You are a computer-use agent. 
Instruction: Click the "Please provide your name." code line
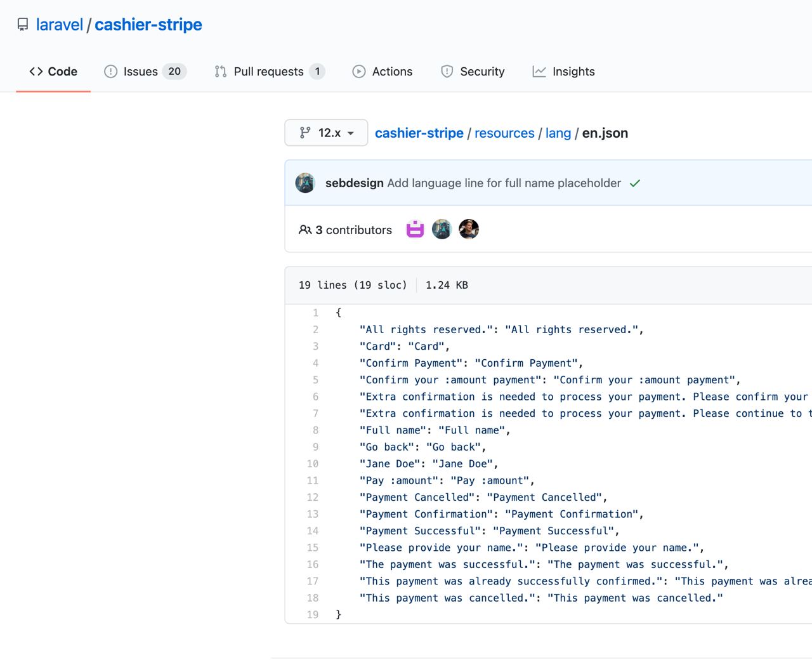tap(532, 548)
